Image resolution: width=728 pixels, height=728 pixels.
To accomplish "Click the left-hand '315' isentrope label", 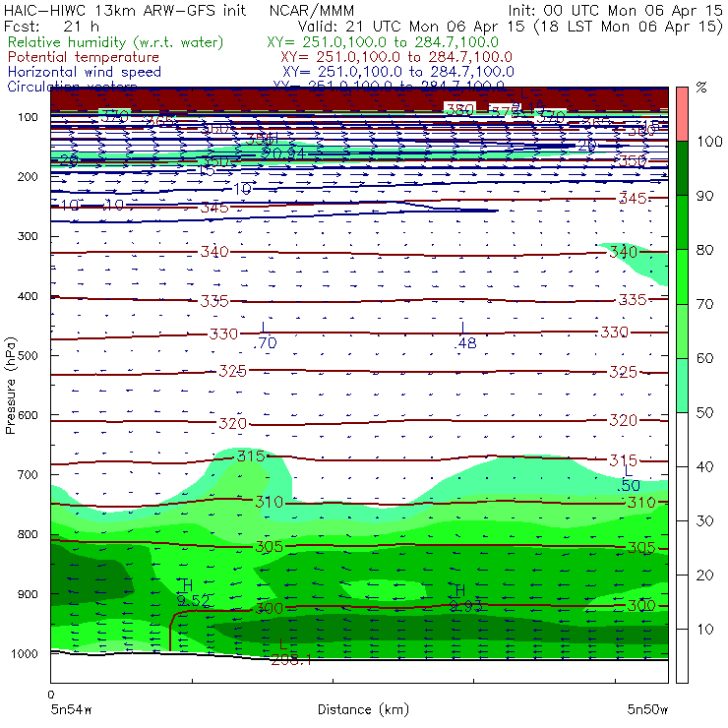I will click(x=251, y=456).
